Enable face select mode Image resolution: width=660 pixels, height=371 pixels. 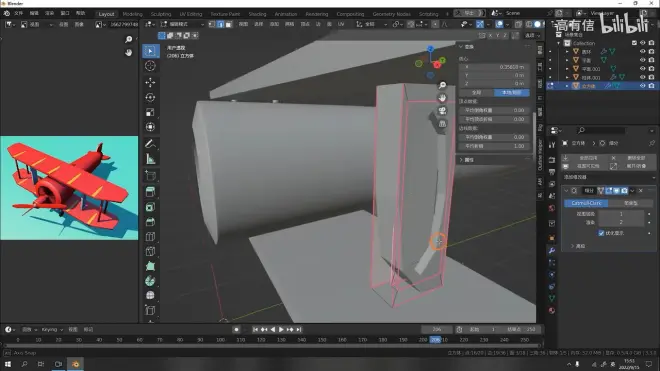pyautogui.click(x=229, y=24)
